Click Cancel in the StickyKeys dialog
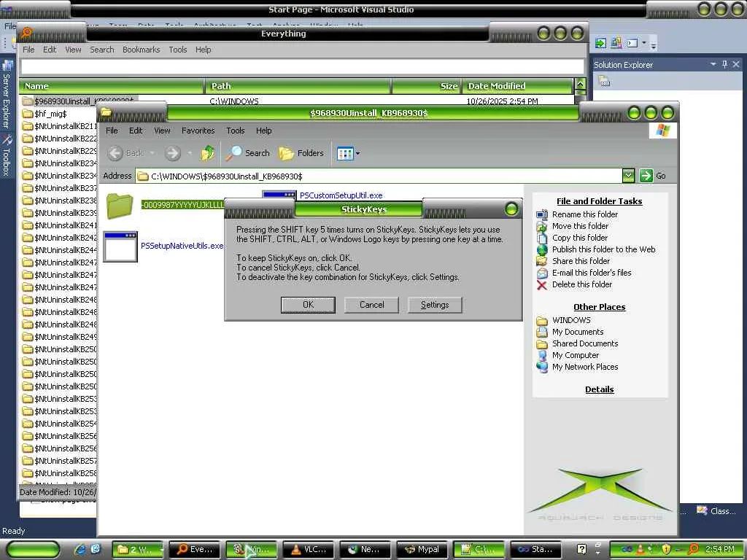This screenshot has width=747, height=560. tap(371, 305)
